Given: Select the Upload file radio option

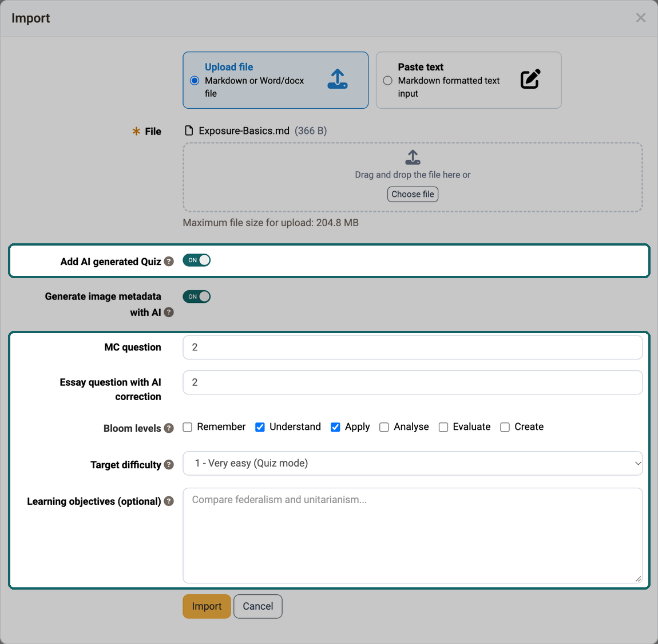Looking at the screenshot, I should tap(195, 80).
